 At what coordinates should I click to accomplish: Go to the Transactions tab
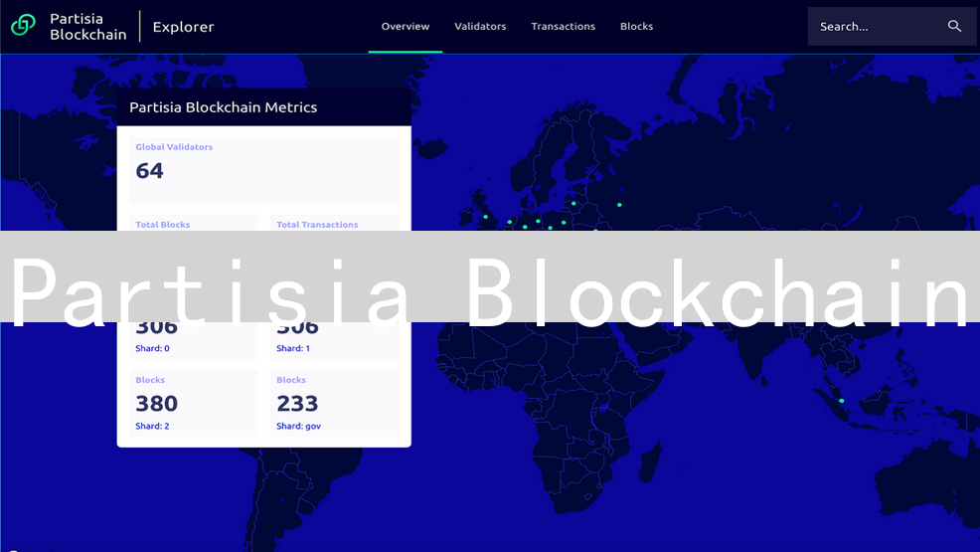click(x=564, y=26)
